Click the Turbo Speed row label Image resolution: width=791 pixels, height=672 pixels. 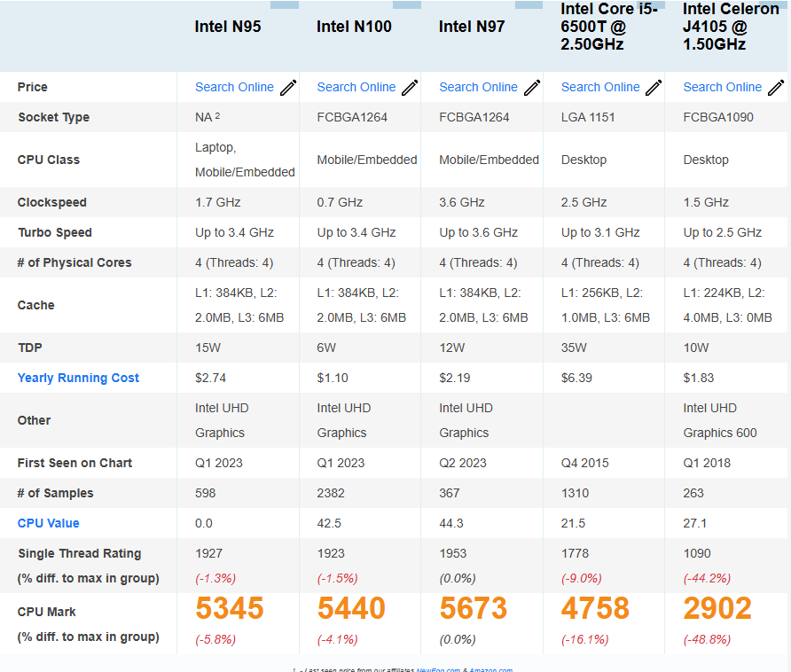[55, 232]
